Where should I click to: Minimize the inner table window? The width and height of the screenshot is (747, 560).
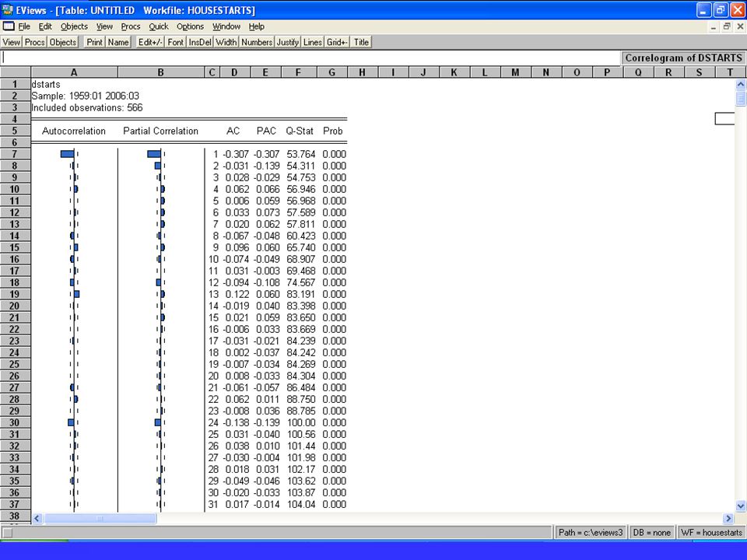pos(714,26)
